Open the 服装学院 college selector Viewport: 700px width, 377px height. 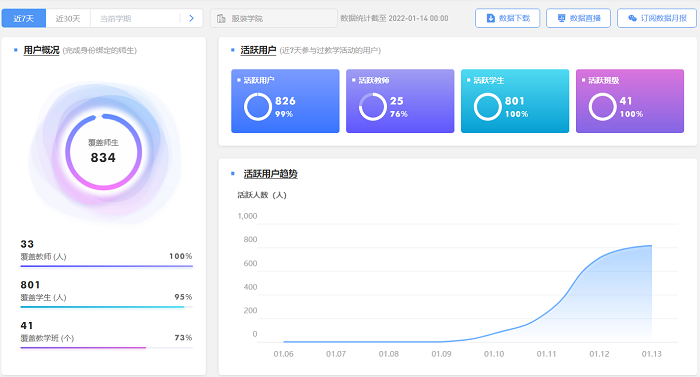(274, 18)
